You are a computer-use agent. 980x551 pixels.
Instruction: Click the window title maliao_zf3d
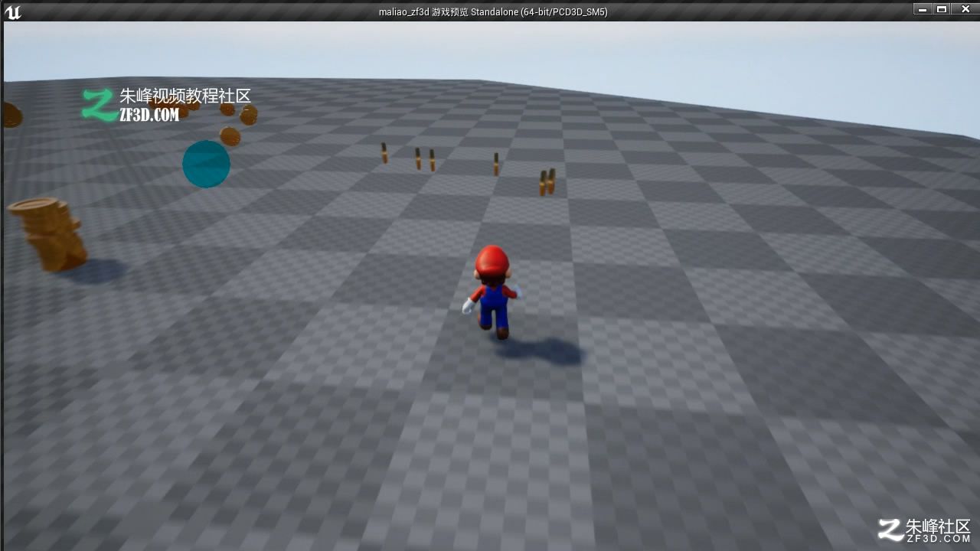coord(406,12)
